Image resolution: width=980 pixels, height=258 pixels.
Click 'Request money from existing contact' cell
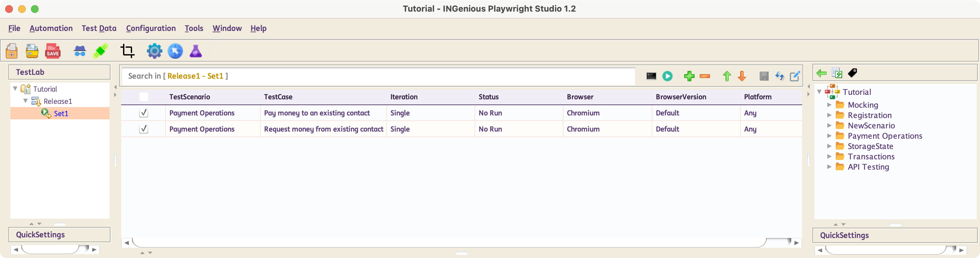[x=323, y=129]
